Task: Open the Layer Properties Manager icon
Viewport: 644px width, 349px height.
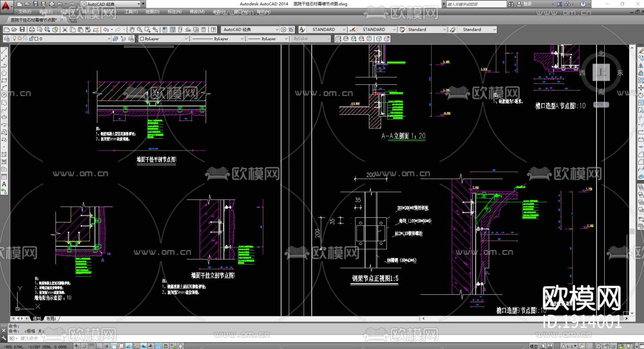Action: (7, 39)
